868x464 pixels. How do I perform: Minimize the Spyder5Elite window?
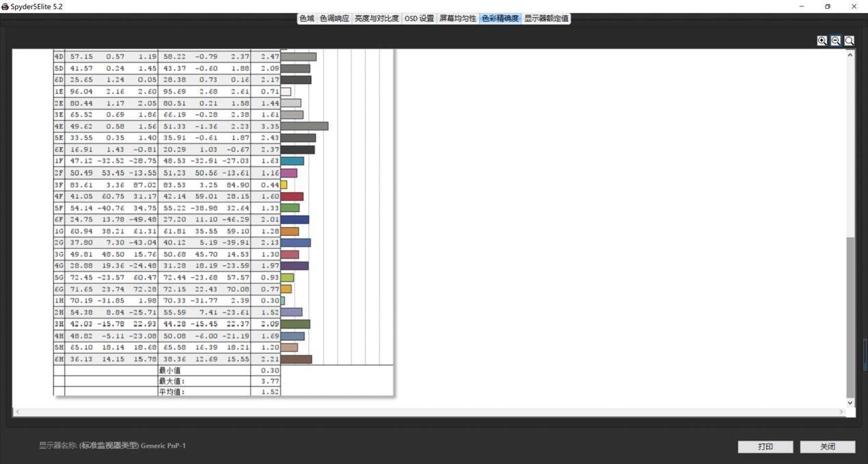click(x=802, y=6)
